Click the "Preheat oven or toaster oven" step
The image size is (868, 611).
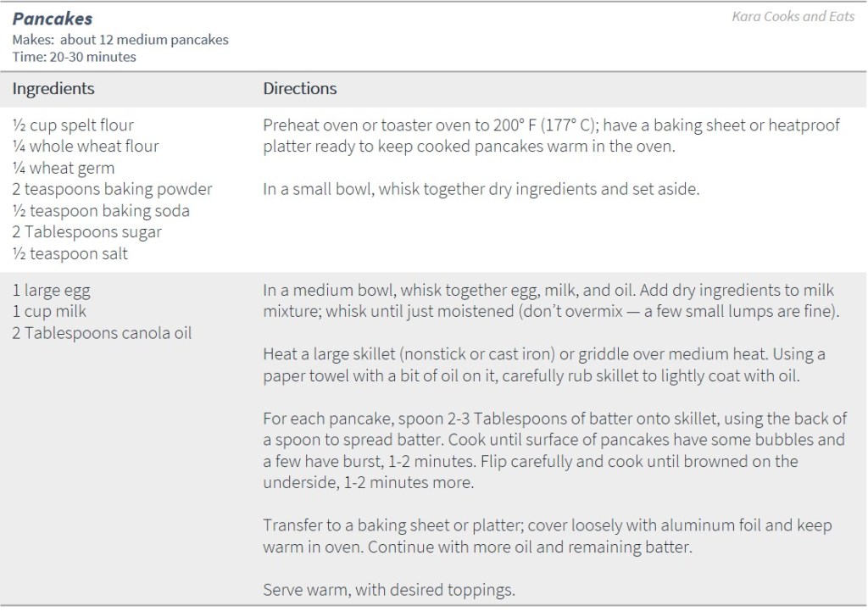[551, 136]
